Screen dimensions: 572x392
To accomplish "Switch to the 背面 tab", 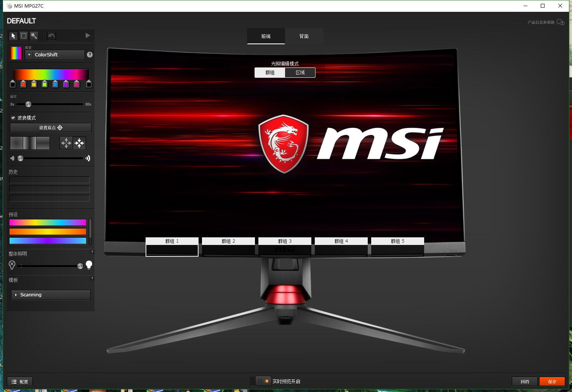I will [304, 36].
